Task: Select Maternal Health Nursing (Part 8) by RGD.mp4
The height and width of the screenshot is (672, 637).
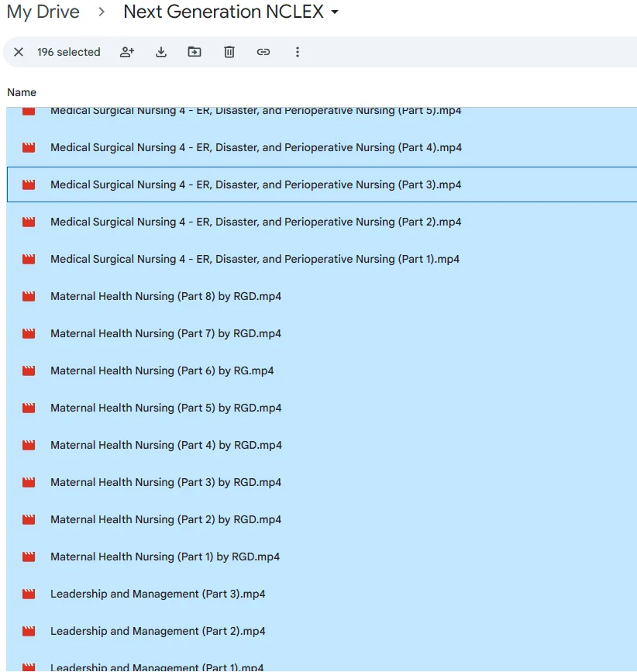Action: pos(322,297)
